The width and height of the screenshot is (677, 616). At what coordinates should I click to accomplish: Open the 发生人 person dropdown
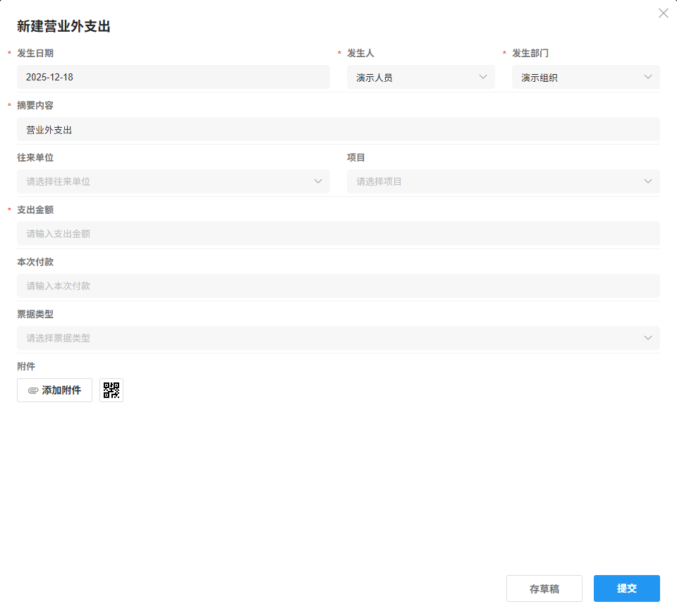point(416,77)
